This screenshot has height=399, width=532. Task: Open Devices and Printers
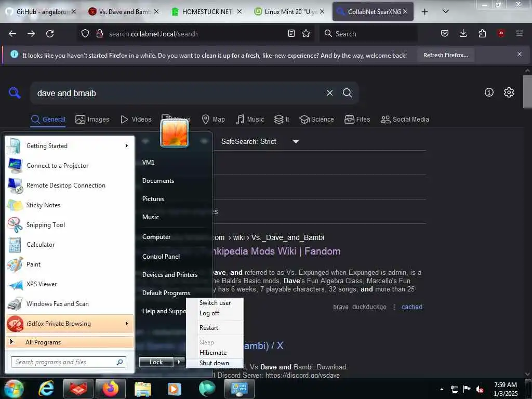170,275
